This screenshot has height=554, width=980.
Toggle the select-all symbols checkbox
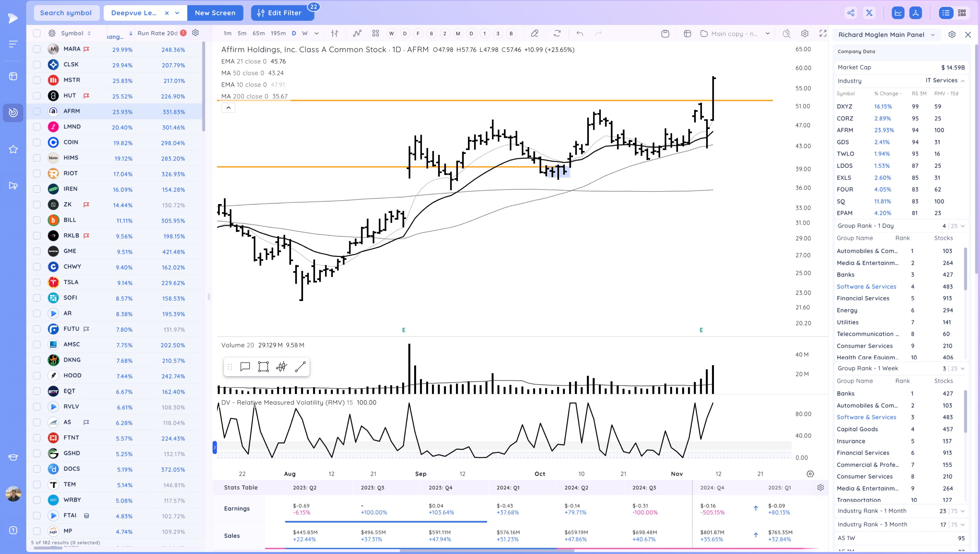click(x=37, y=34)
